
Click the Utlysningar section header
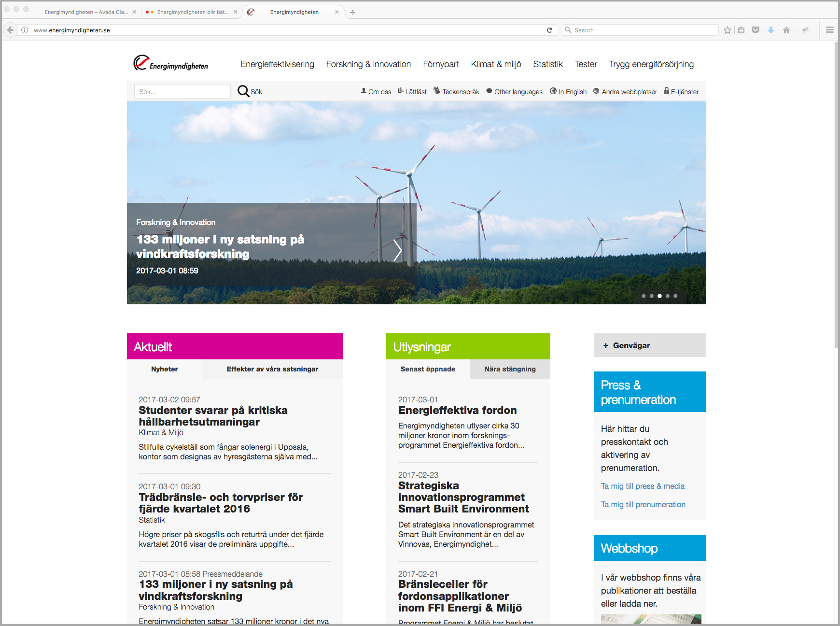pyautogui.click(x=468, y=346)
